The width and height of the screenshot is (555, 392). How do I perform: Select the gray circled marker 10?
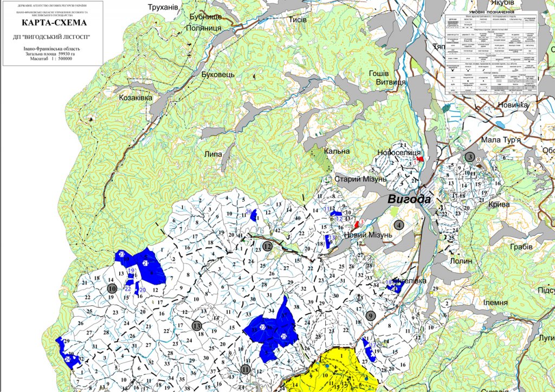pyautogui.click(x=112, y=288)
